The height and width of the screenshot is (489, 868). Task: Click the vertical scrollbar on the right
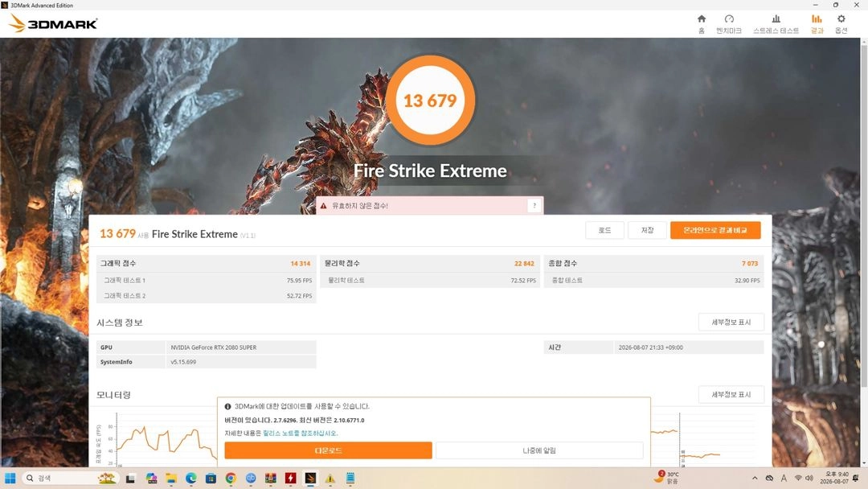point(863,215)
